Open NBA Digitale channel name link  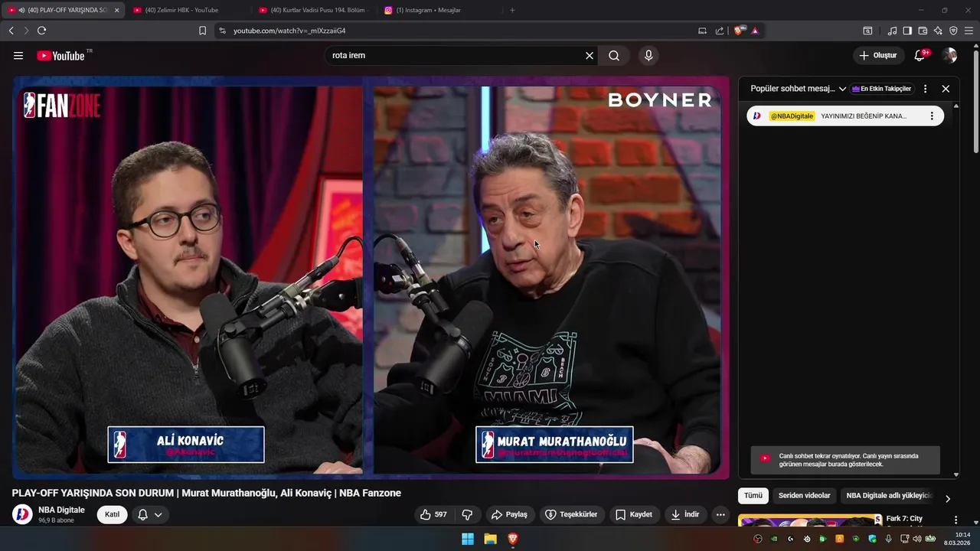click(61, 510)
